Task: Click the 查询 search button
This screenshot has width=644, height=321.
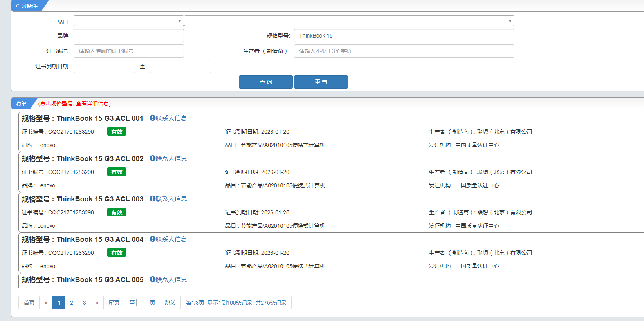Action: click(266, 82)
